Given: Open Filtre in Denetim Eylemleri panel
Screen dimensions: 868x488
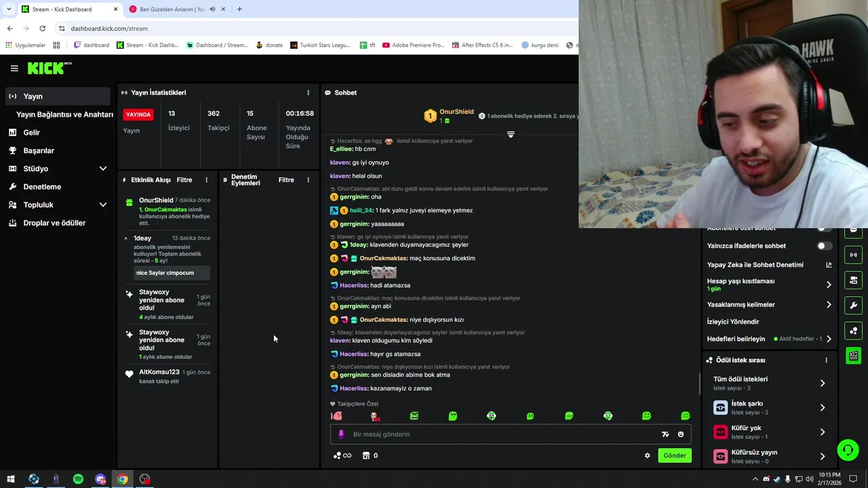Looking at the screenshot, I should click(x=286, y=180).
